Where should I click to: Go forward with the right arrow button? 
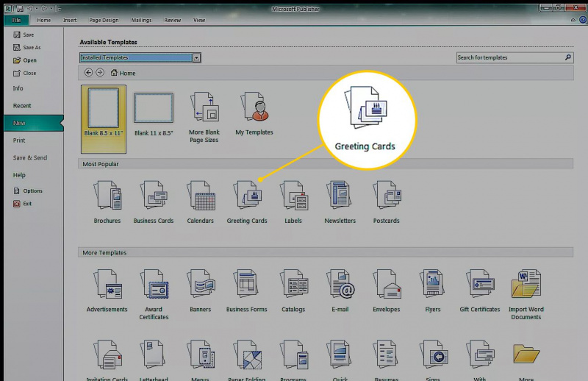pos(100,72)
